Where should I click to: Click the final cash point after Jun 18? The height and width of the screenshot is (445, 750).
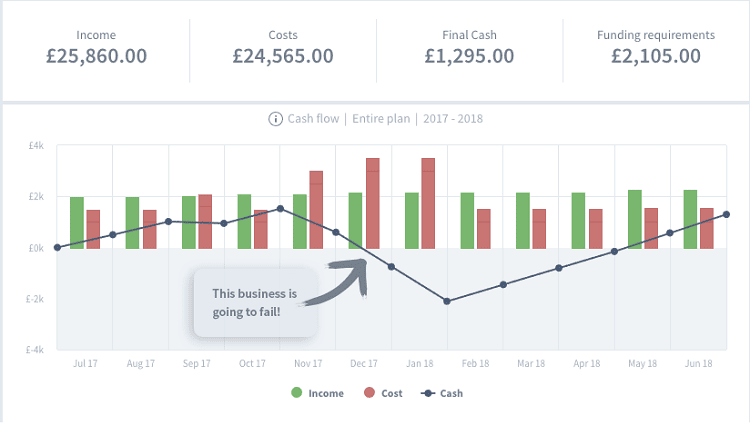[727, 214]
